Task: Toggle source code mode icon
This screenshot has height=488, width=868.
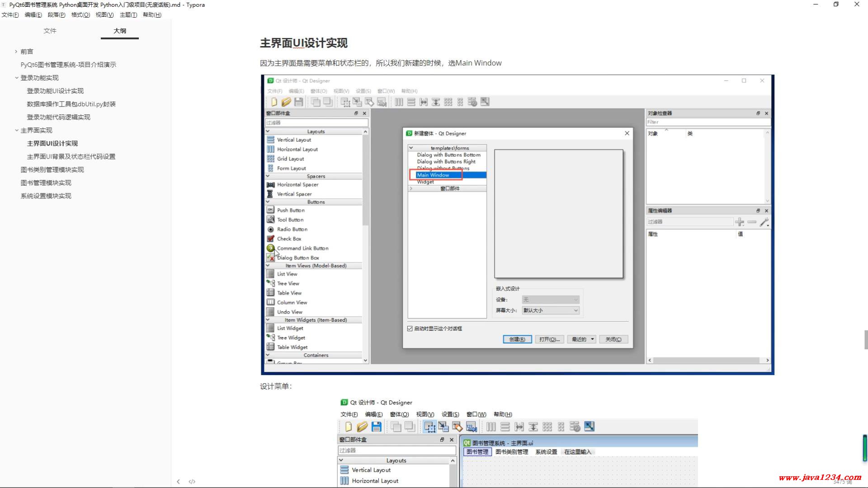Action: pos(192,482)
